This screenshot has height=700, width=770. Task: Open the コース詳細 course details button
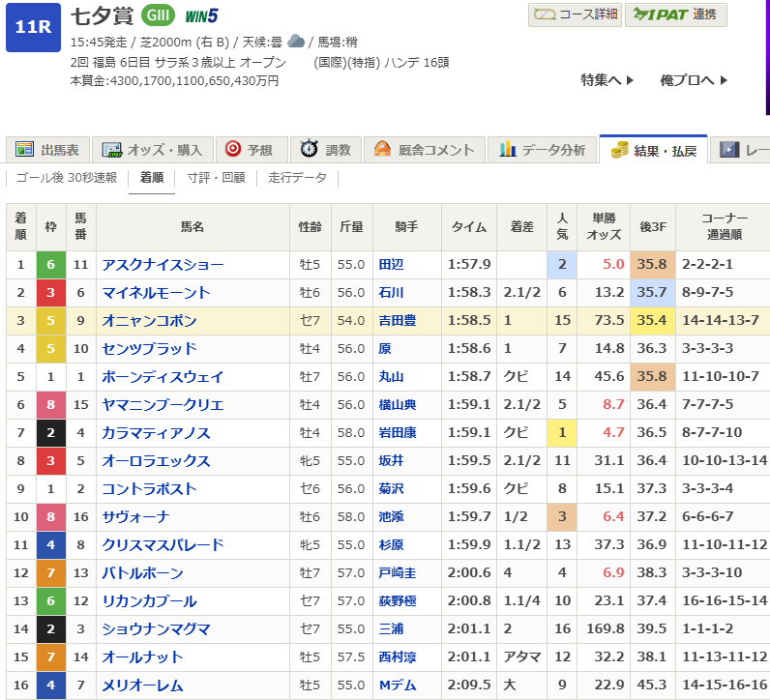point(575,15)
